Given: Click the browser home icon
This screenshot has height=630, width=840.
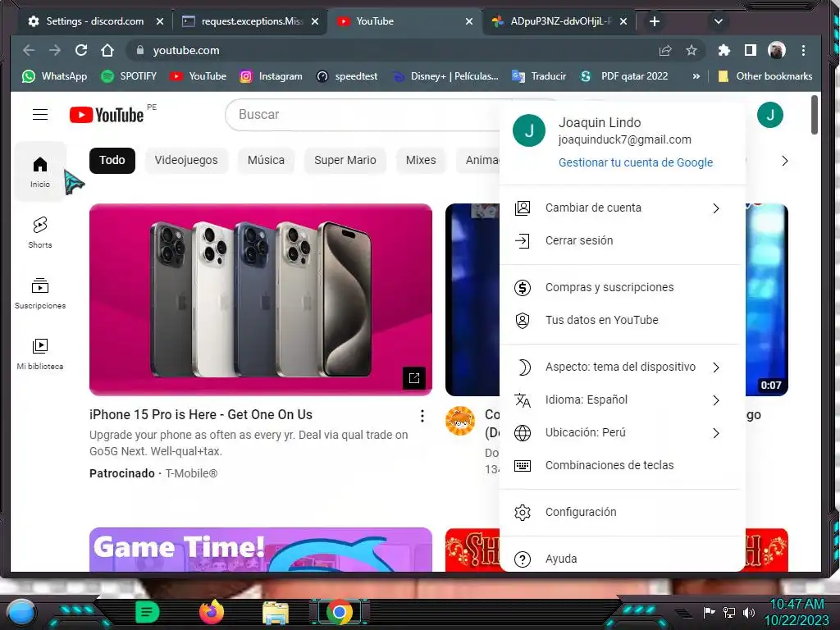Looking at the screenshot, I should pos(107,50).
